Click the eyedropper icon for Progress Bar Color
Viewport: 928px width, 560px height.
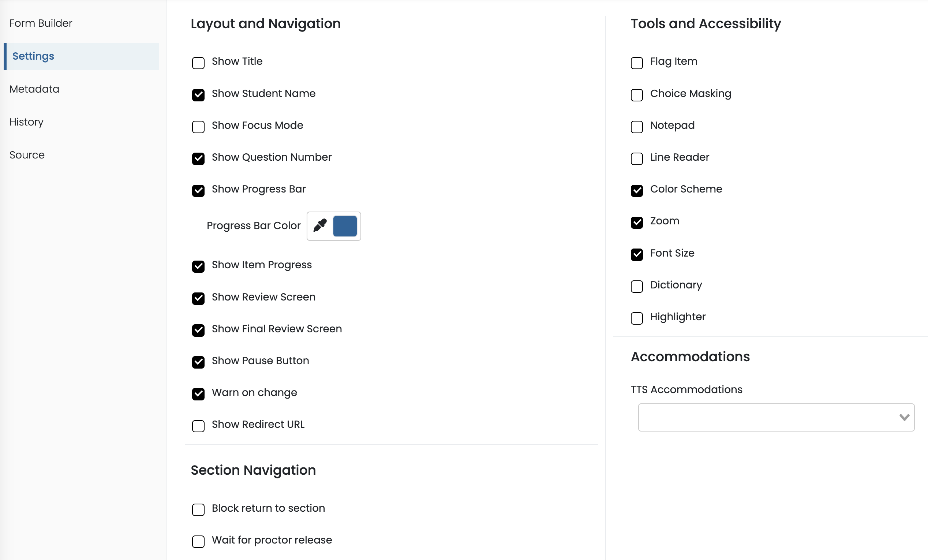pyautogui.click(x=320, y=225)
